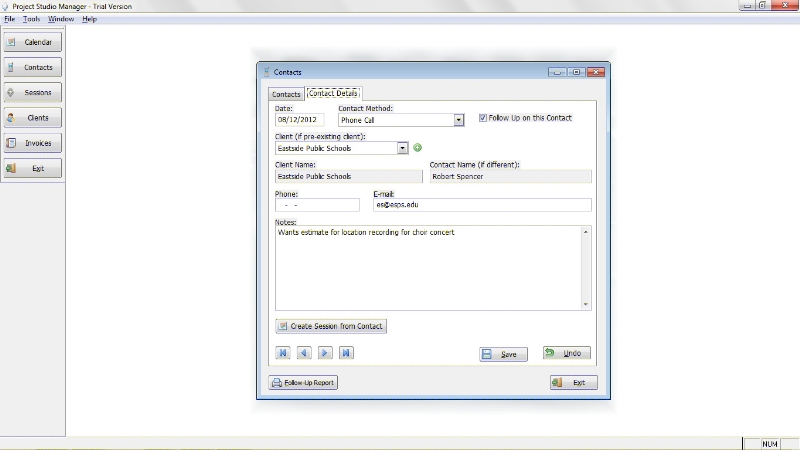Toggle Follow Up on this Contact checkbox
This screenshot has height=450, width=800.
tap(484, 118)
